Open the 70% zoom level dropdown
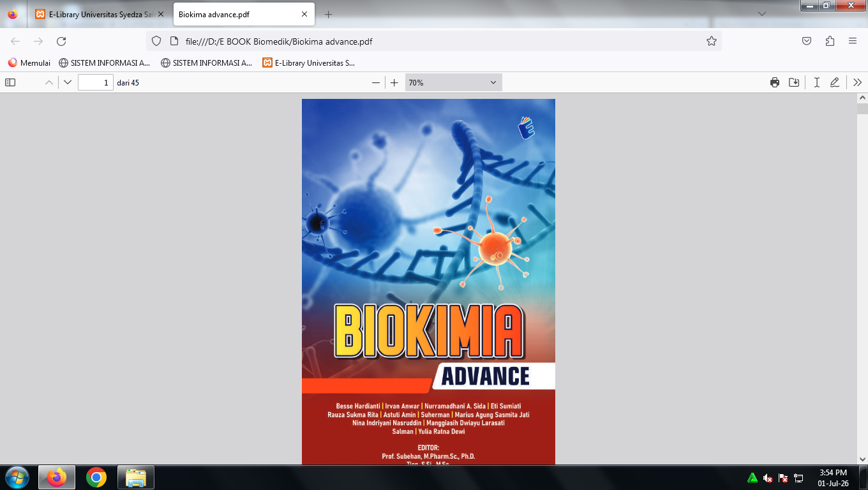Screen dimensions: 868x490 pos(453,82)
